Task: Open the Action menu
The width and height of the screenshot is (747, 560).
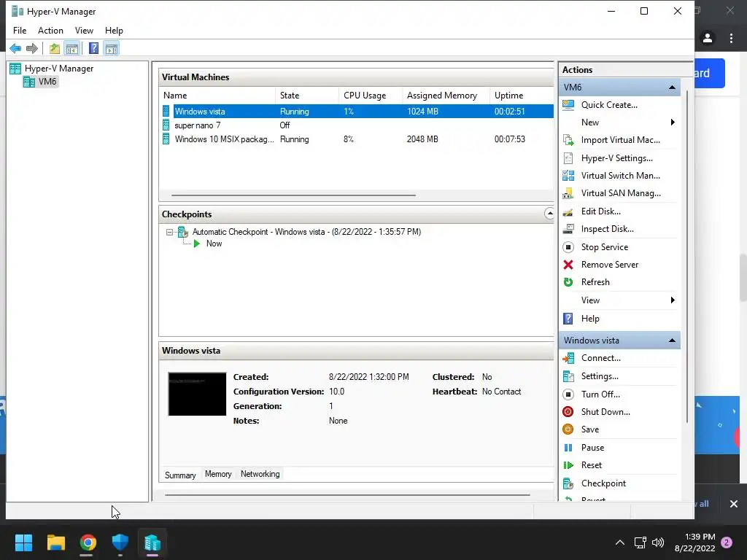Action: [x=50, y=31]
